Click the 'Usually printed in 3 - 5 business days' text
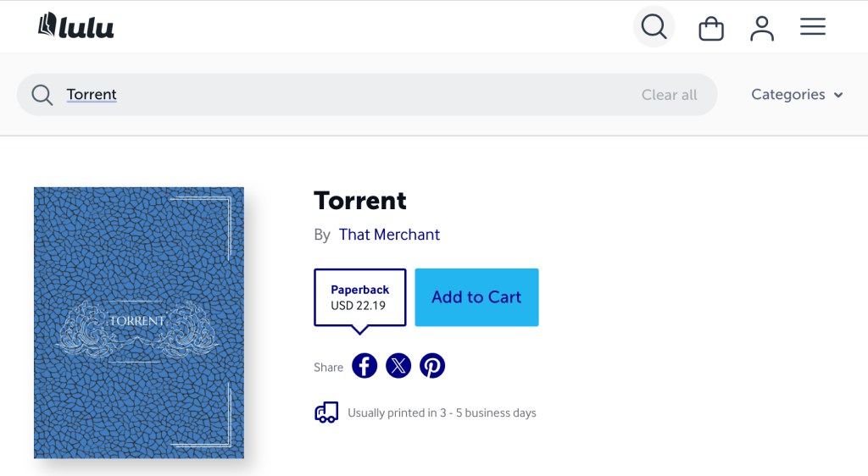Viewport: 868px width, 476px height. 442,413
